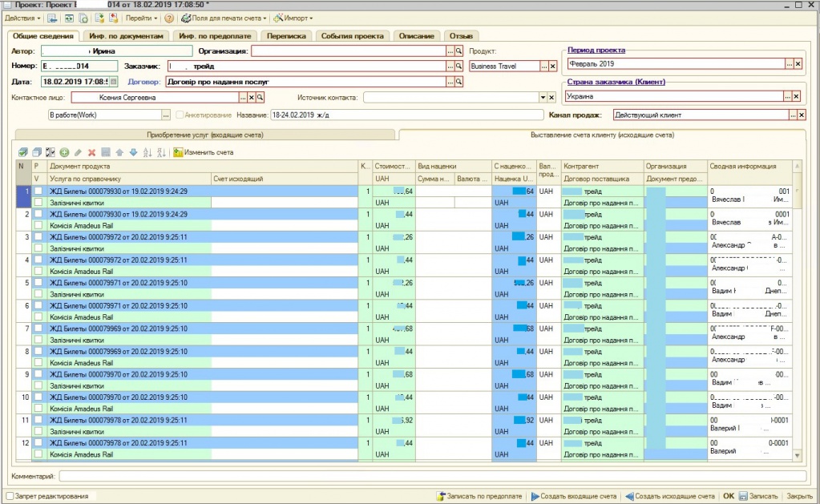Screen dimensions: 820x504
Task: Search Организация with the magnifier icon
Action: [458, 51]
